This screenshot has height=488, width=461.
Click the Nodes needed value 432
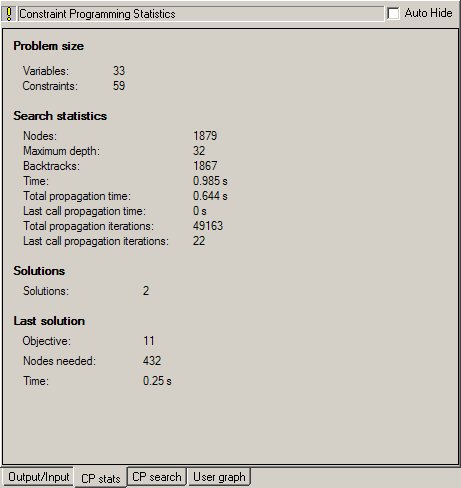click(x=152, y=361)
